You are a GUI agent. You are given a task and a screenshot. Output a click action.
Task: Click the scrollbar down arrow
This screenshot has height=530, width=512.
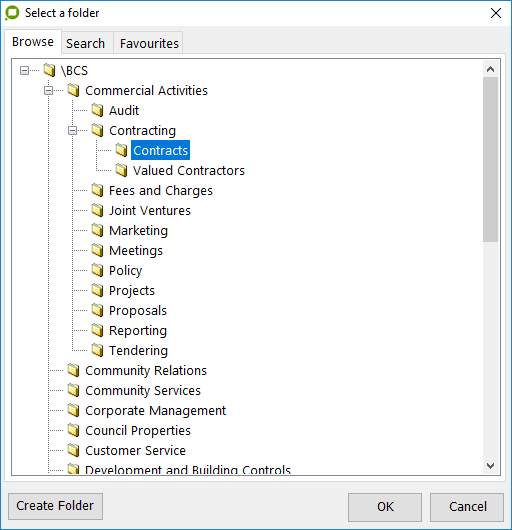click(x=490, y=466)
